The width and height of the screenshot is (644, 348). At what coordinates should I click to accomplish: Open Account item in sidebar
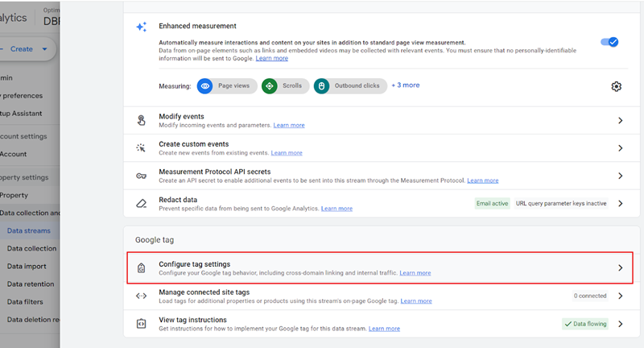[13, 154]
